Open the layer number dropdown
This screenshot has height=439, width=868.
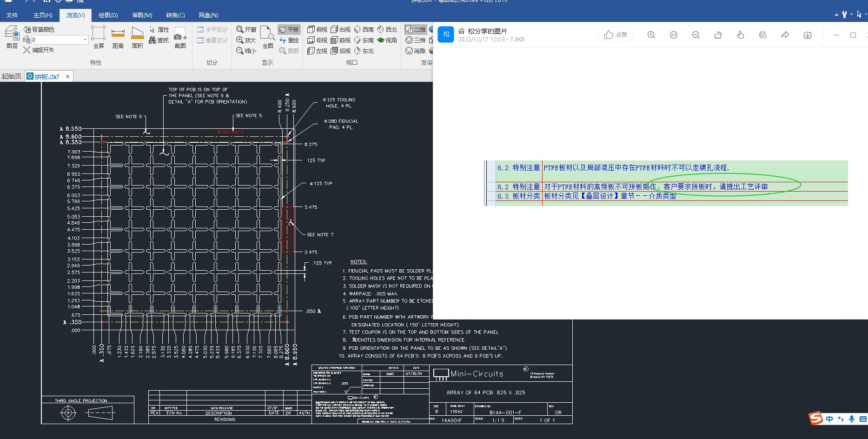85,40
